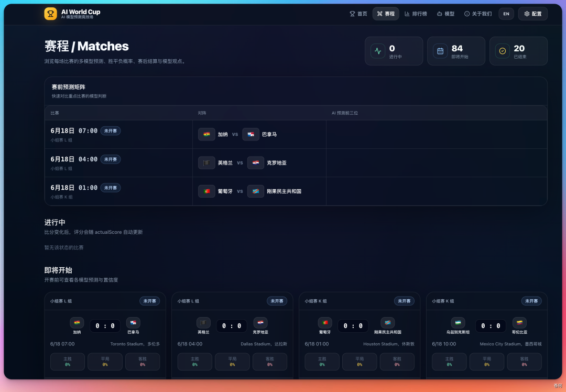Click the AI World Cup trophy logo
Viewport: 566px width, 392px height.
coord(50,14)
